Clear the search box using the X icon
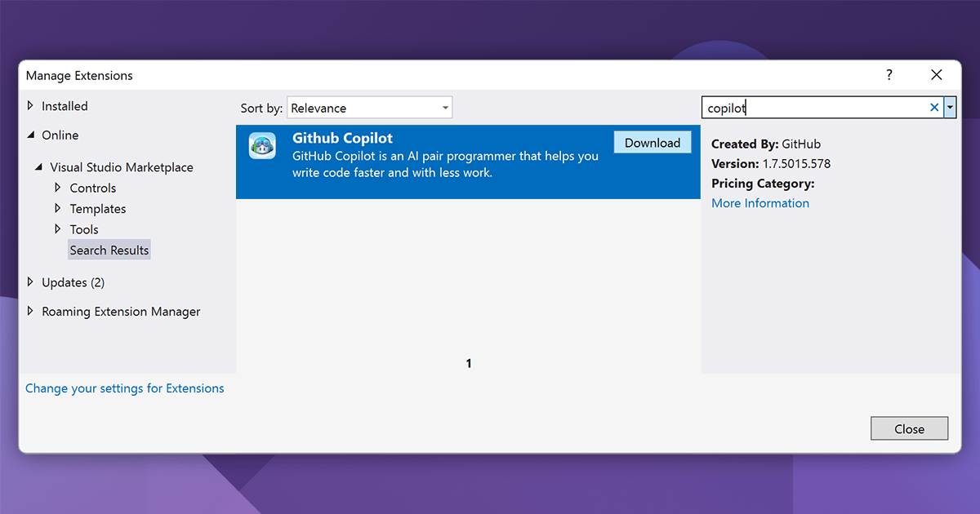The height and width of the screenshot is (514, 980). (x=933, y=107)
